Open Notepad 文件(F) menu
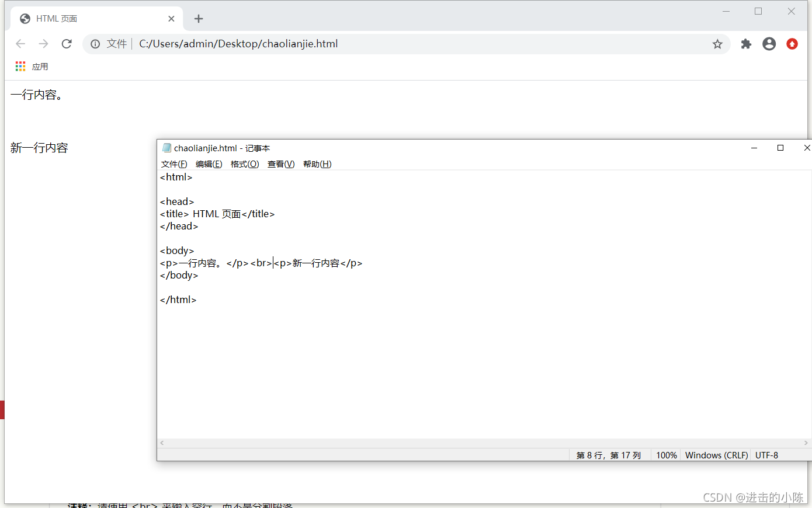The height and width of the screenshot is (508, 812). [x=174, y=164]
